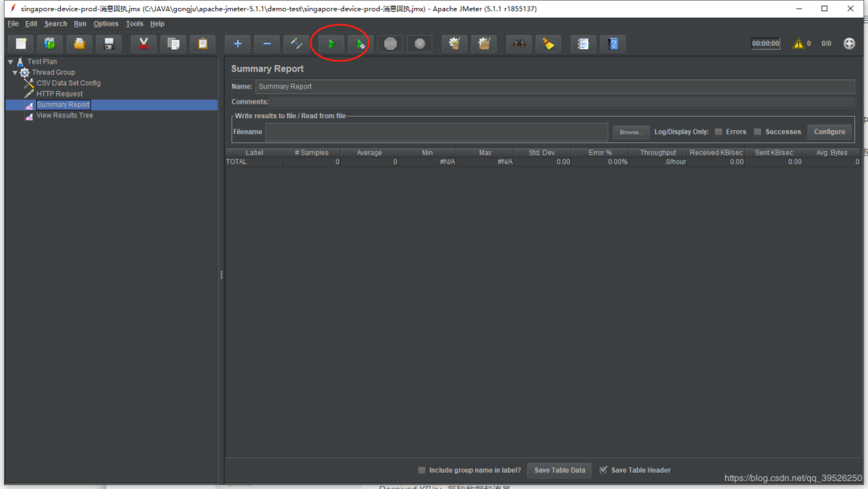Toggle Include group name in label
Screen dimensions: 868x489
[422, 471]
